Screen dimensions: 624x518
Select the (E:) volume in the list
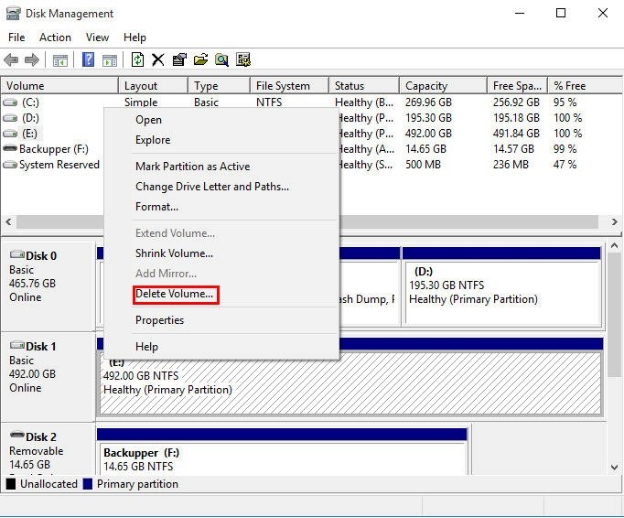(30, 134)
